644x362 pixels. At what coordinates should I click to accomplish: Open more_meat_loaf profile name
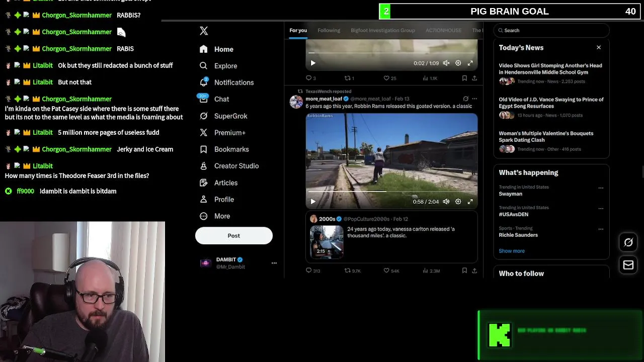(x=324, y=99)
